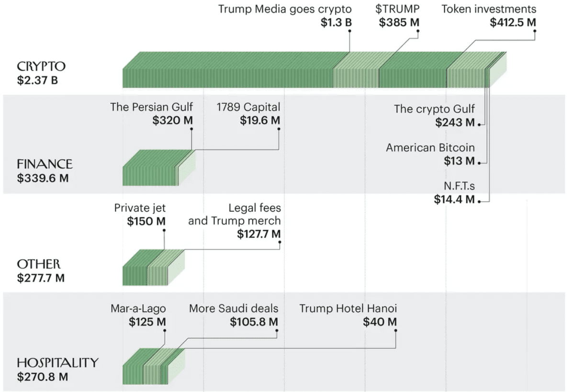The width and height of the screenshot is (573, 392).
Task: Select The Persian Gulf label
Action: point(152,107)
